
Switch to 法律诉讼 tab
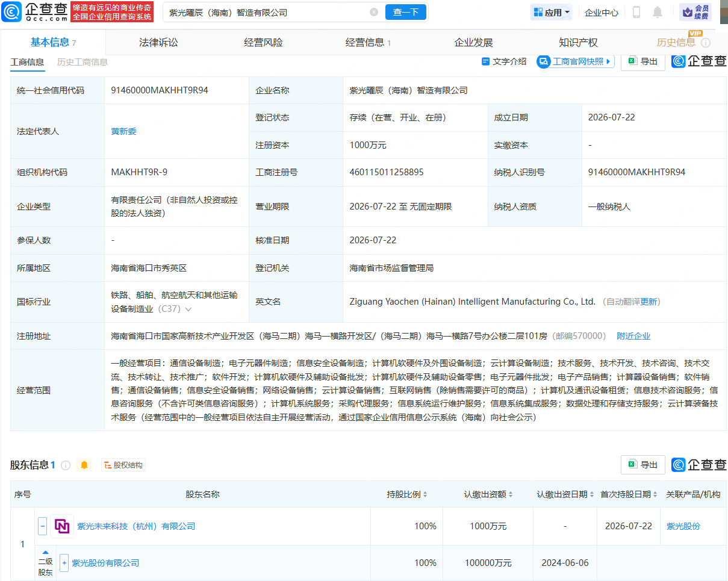(x=158, y=42)
